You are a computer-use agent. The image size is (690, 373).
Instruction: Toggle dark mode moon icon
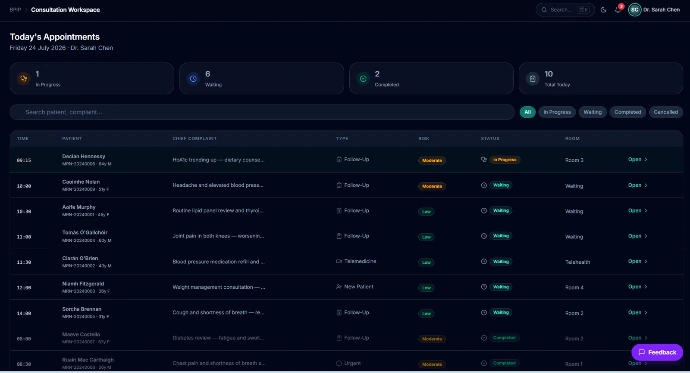click(x=604, y=10)
